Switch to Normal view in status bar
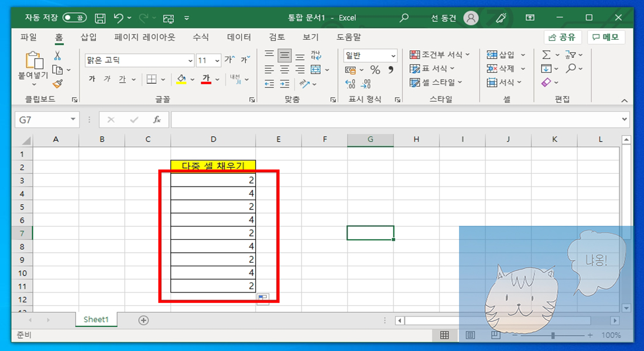This screenshot has width=644, height=351. (x=444, y=335)
